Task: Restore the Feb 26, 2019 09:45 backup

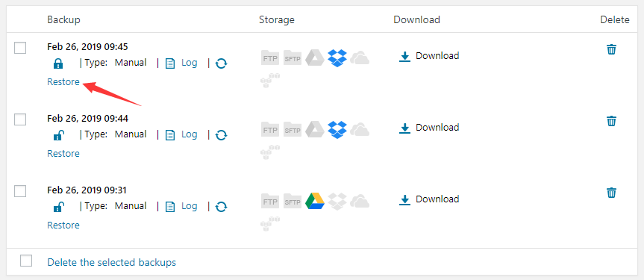Action: (63, 82)
